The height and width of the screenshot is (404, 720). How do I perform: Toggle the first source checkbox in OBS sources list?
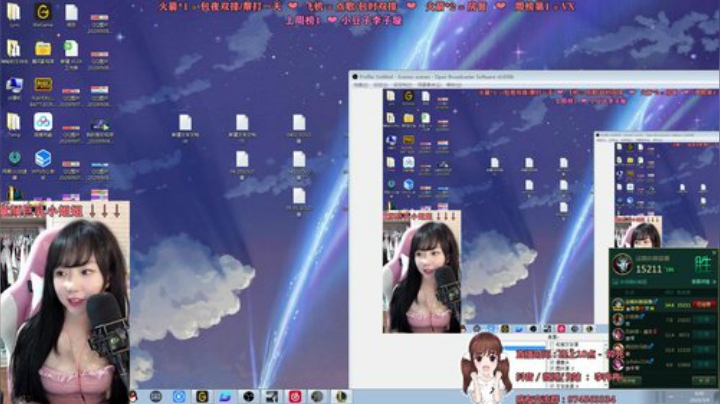click(x=552, y=344)
